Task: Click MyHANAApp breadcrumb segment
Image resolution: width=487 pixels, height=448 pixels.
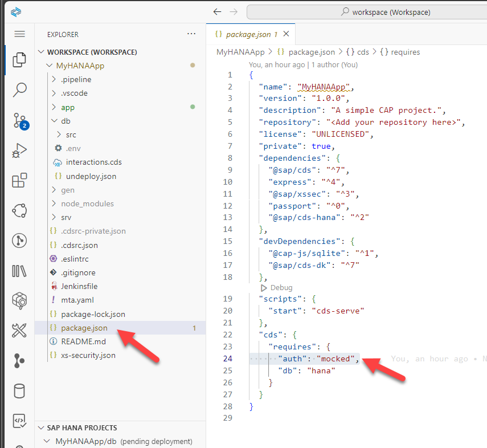Action: 240,52
